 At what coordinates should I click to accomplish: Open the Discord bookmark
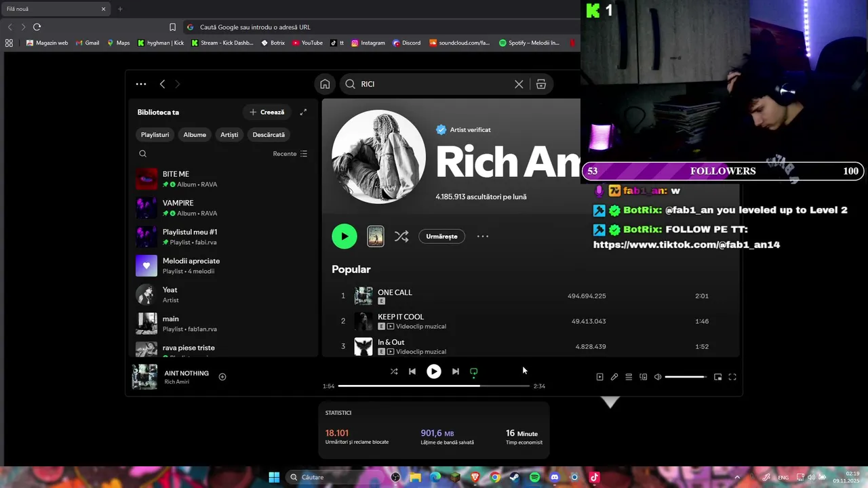(x=407, y=43)
